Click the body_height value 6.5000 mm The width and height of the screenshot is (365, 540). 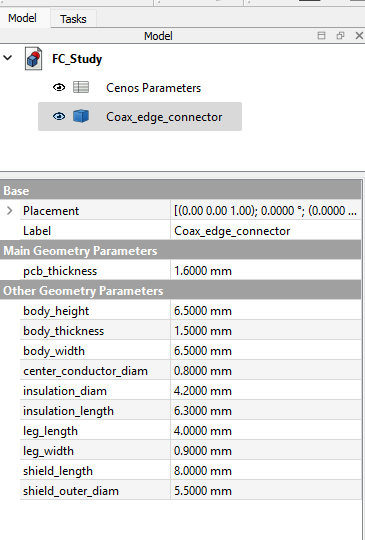203,311
